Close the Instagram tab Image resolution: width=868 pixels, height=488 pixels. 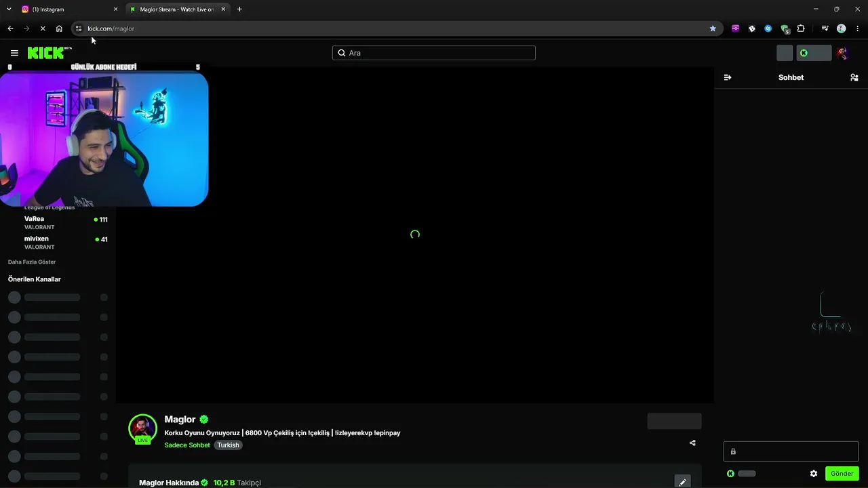click(x=115, y=9)
